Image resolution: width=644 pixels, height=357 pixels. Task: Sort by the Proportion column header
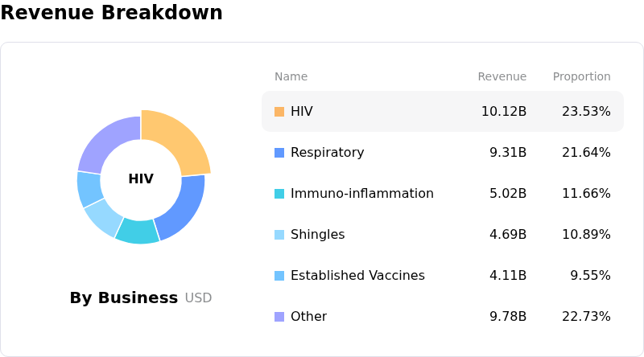tap(581, 77)
